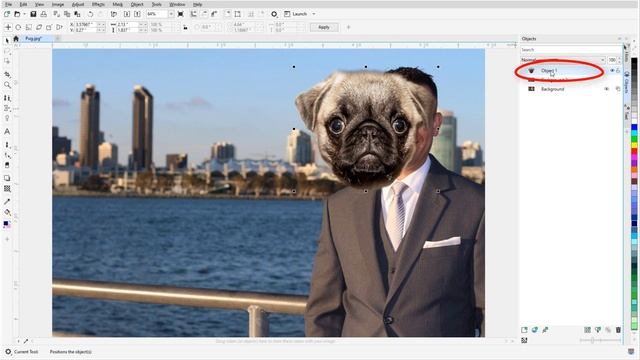Choose Skew mode icon on property bar
This screenshot has width=640, height=360.
[39, 27]
